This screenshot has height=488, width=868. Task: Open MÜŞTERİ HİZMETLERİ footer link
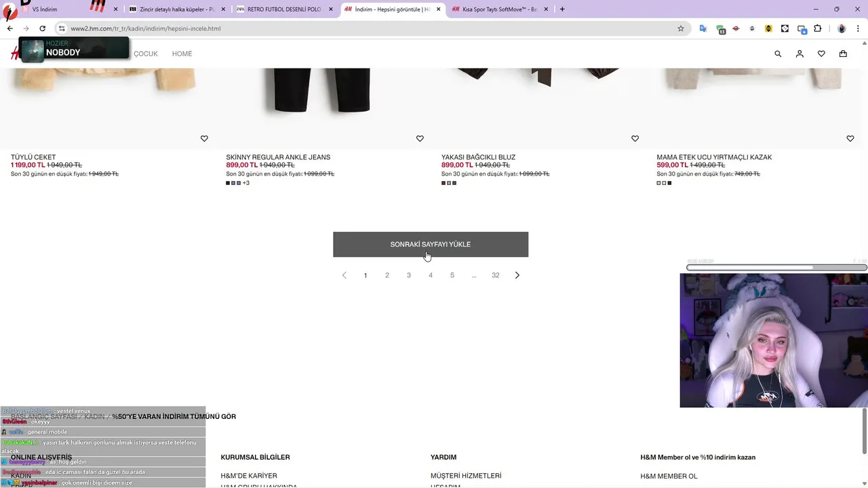pos(466,476)
